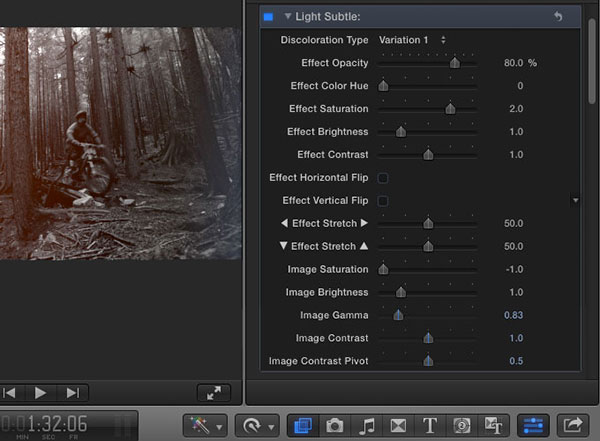The height and width of the screenshot is (441, 600).
Task: Click the Image Contrast Pivot slider handle
Action: pyautogui.click(x=428, y=361)
